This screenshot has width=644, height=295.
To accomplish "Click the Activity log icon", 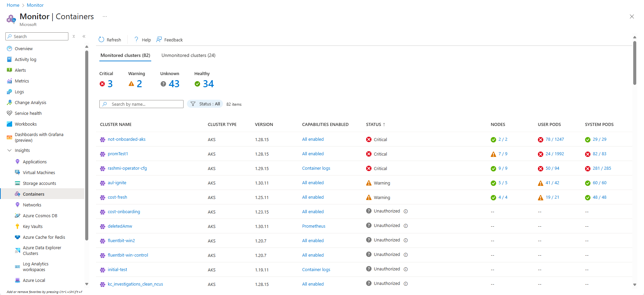I will tap(9, 59).
